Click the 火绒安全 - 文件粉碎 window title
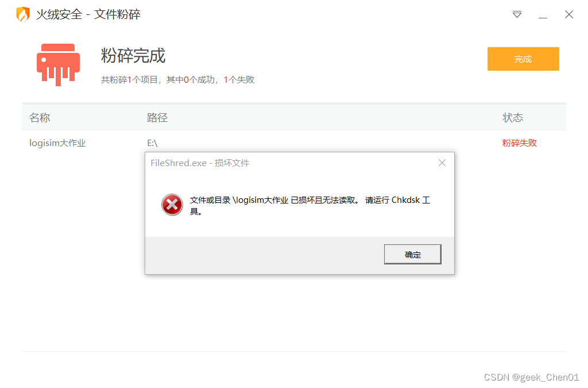588x388 pixels. (88, 14)
